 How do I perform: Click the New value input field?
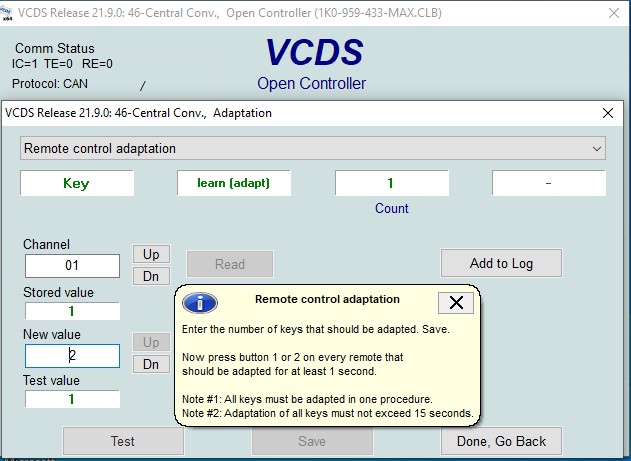tap(72, 356)
